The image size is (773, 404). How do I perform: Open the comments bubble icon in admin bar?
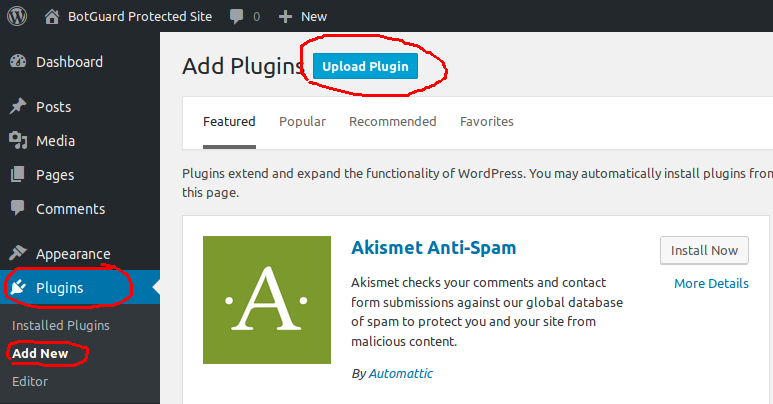point(237,17)
